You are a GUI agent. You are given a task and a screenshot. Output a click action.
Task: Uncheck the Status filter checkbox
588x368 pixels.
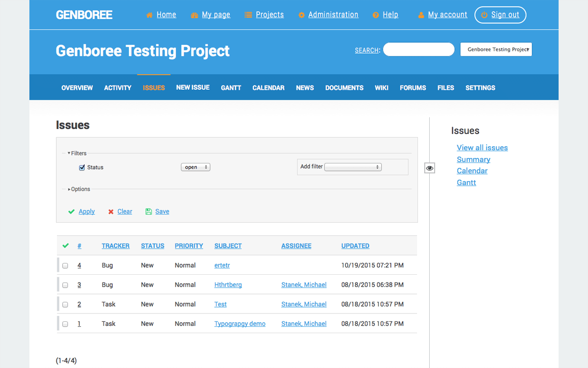click(x=82, y=167)
